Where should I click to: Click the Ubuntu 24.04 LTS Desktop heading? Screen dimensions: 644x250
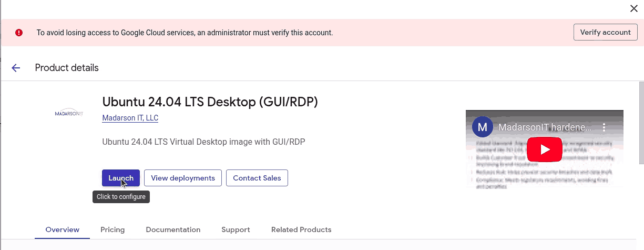(x=210, y=102)
